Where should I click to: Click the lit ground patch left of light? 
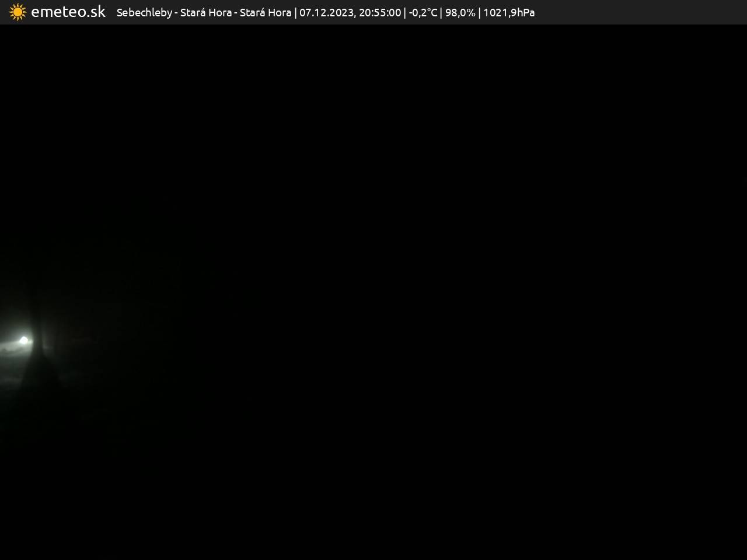tap(8, 349)
